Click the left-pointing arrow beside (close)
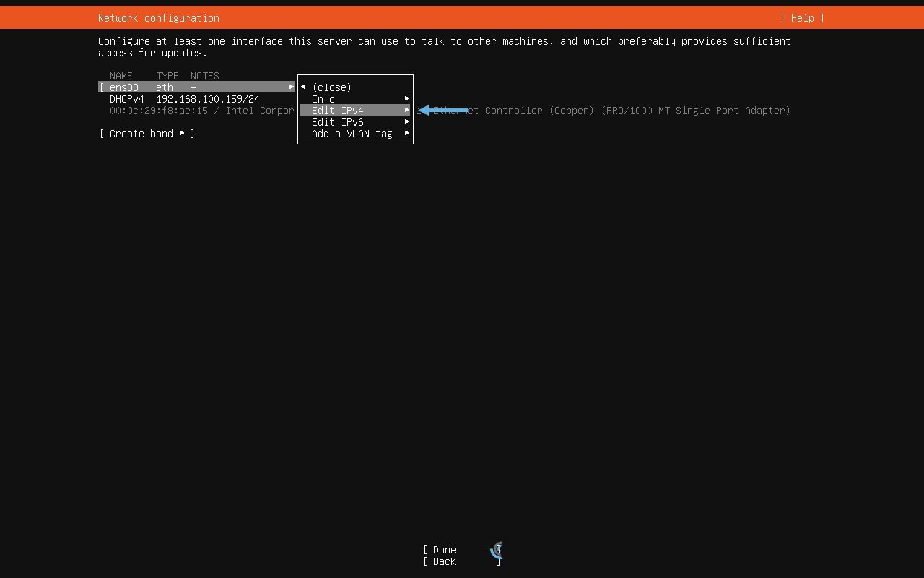The width and height of the screenshot is (924, 578). (303, 87)
